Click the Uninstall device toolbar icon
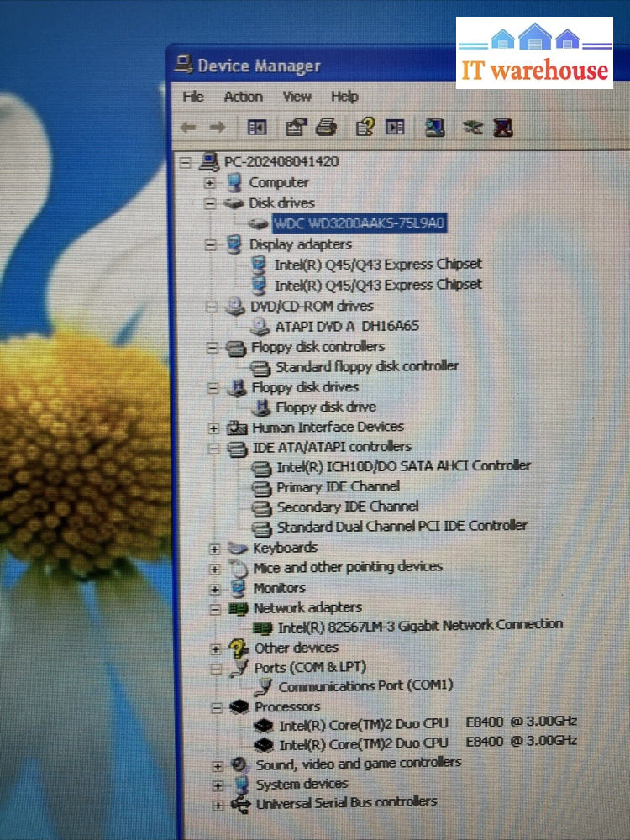This screenshot has height=840, width=630. pyautogui.click(x=503, y=128)
